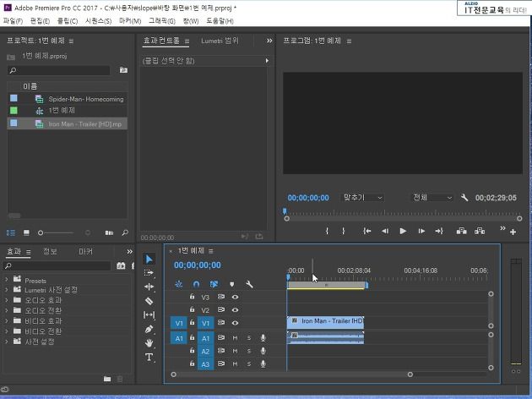This screenshot has height=399, width=532.
Task: Open the 시퀀스(S) menu
Action: coord(98,21)
